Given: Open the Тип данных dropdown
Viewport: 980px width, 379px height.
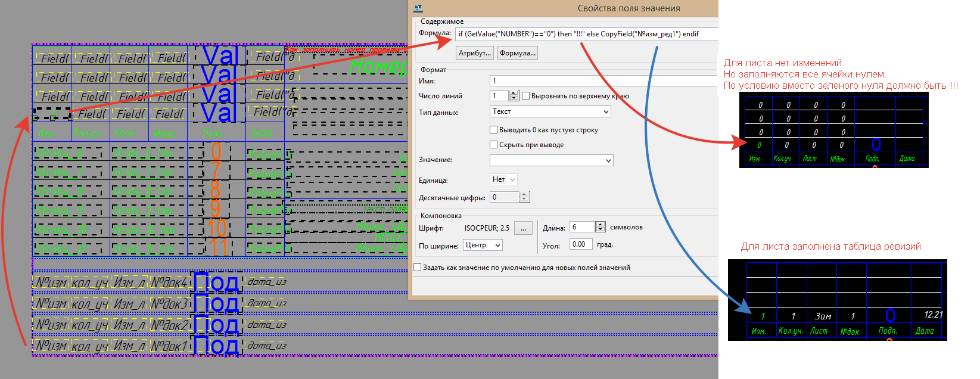Looking at the screenshot, I should click(550, 111).
